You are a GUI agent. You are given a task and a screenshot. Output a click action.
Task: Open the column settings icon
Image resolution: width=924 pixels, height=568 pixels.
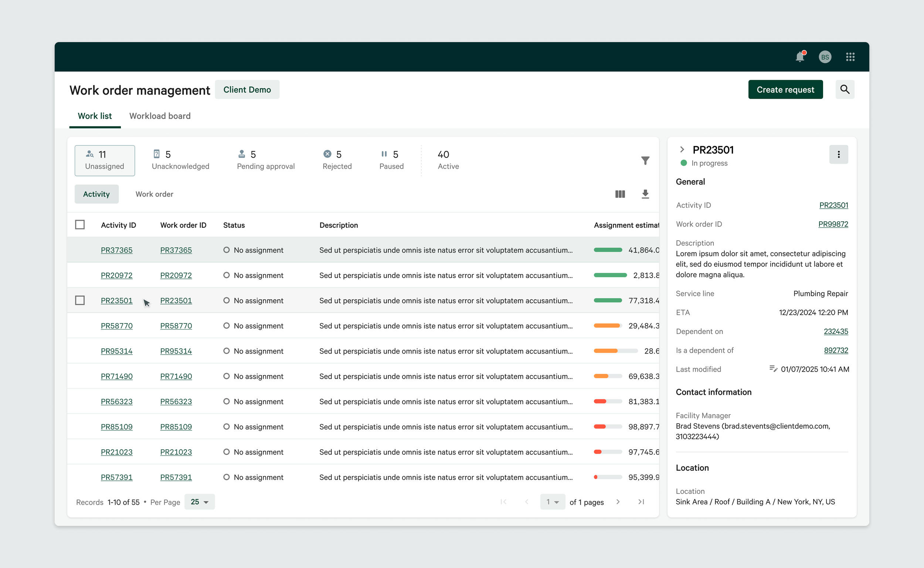coord(620,194)
